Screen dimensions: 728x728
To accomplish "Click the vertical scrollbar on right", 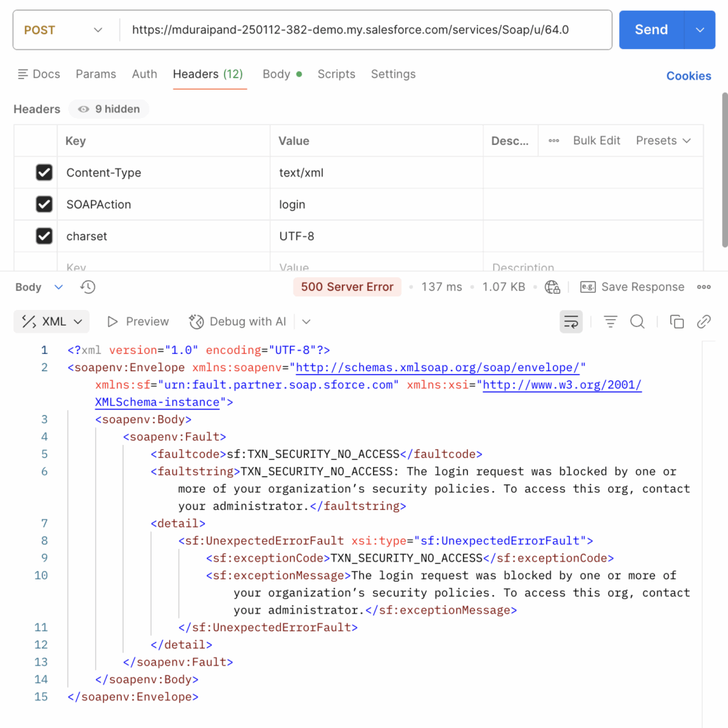I will click(724, 171).
